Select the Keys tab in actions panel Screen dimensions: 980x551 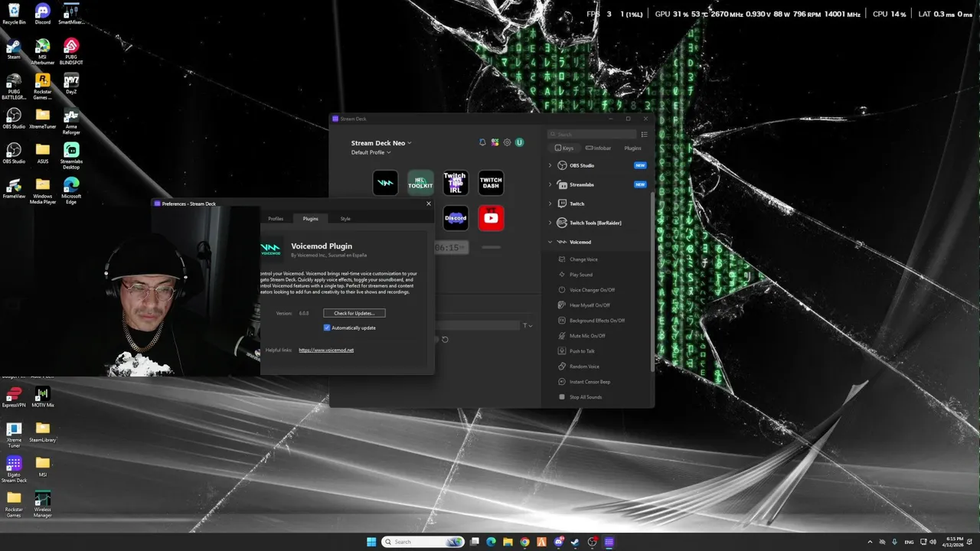click(x=564, y=148)
